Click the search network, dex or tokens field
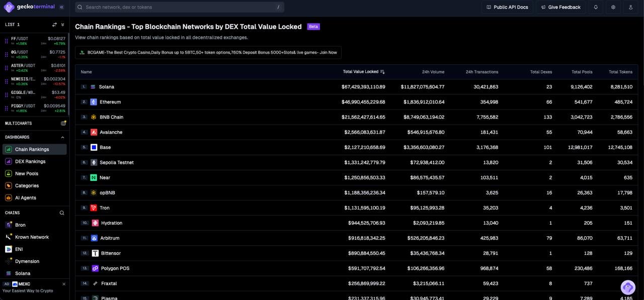644x300 pixels. point(180,7)
